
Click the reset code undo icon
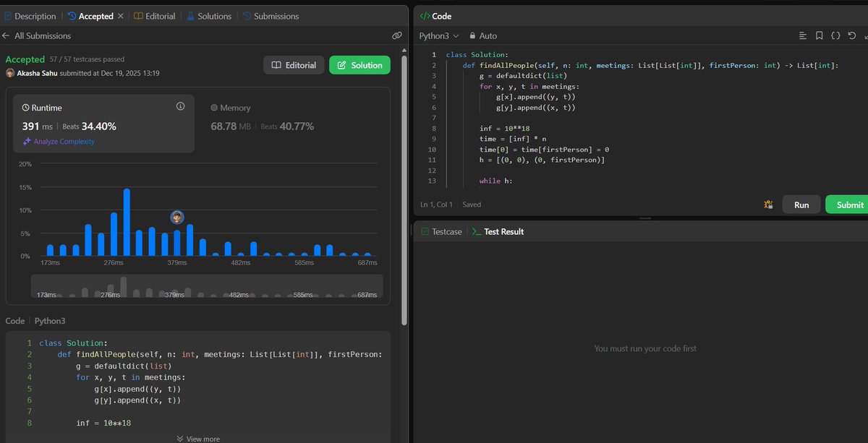point(851,35)
